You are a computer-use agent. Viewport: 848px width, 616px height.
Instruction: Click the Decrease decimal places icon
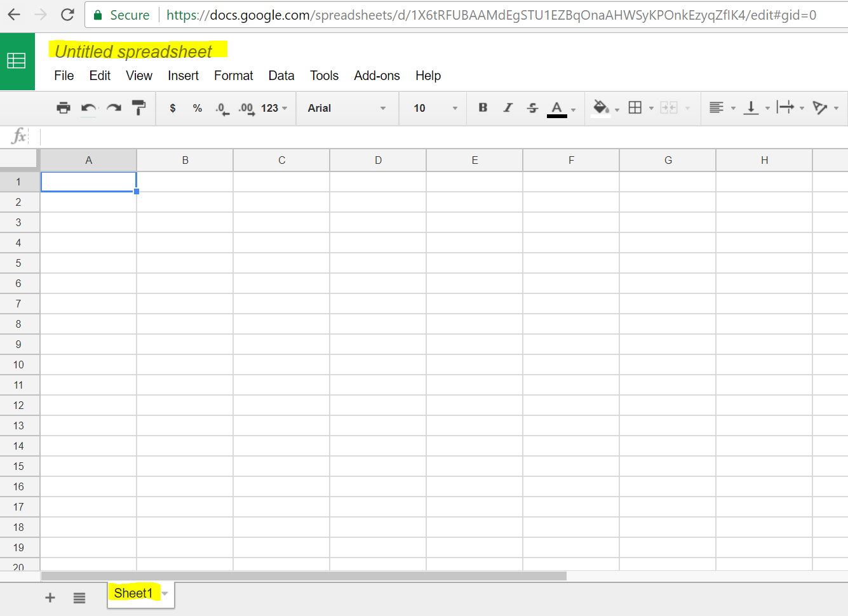[x=221, y=108]
